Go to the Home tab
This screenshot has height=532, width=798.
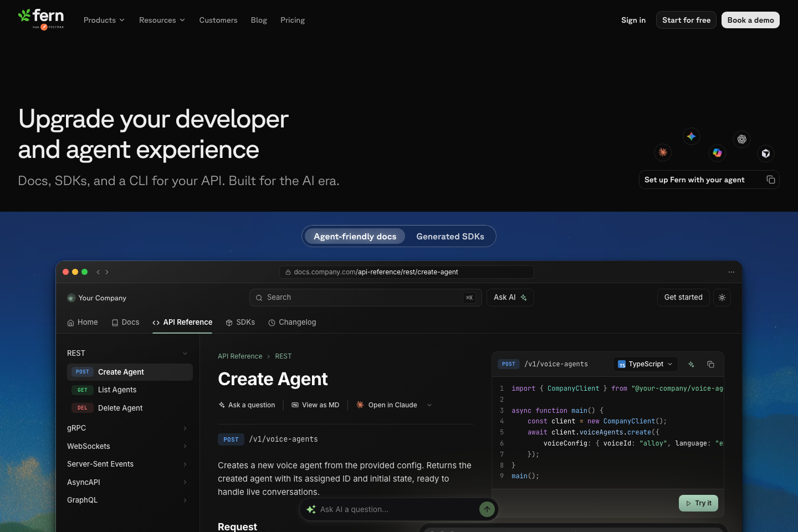(83, 322)
